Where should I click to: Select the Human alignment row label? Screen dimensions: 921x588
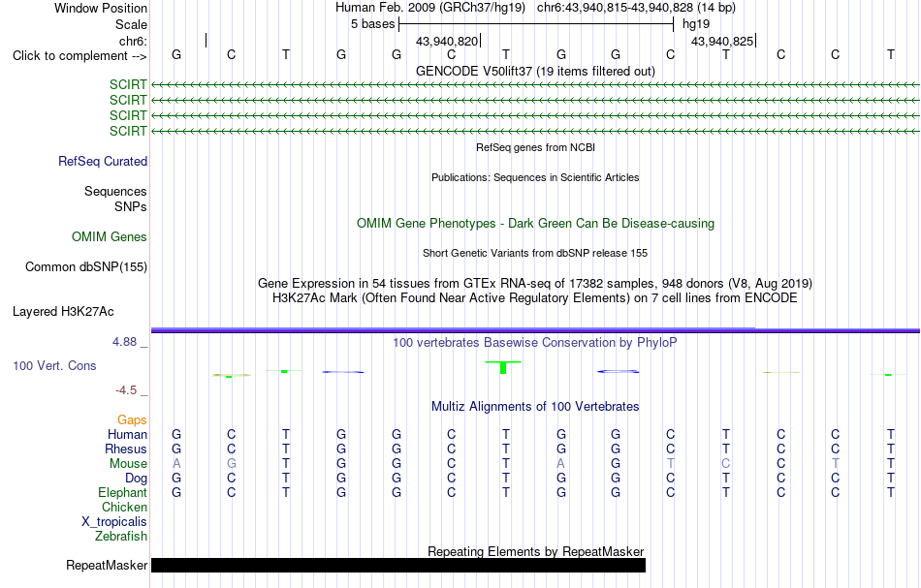tap(127, 435)
